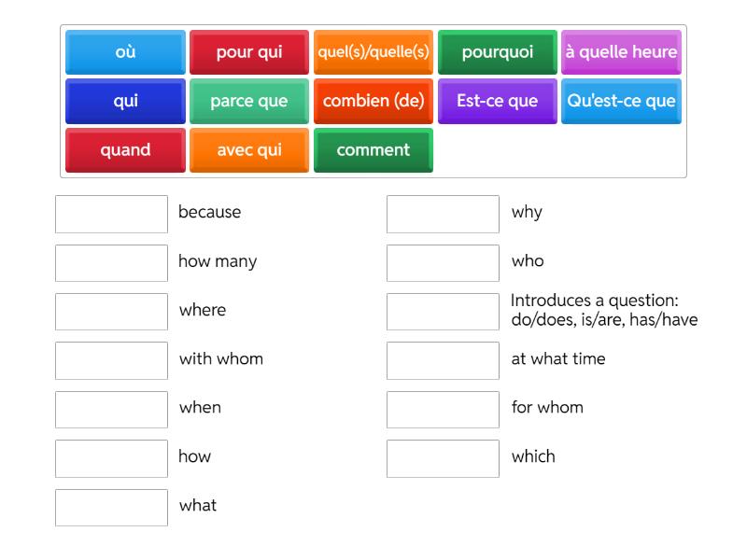This screenshot has width=747, height=560.
Task: Select the blue 'où' tile
Action: (x=125, y=52)
